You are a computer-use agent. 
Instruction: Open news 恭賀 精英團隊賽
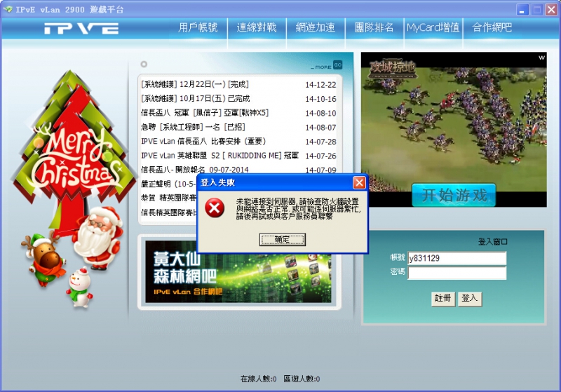[168, 198]
